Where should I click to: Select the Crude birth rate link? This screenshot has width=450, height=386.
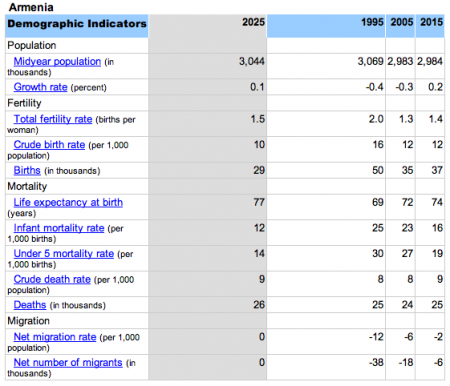tap(49, 145)
